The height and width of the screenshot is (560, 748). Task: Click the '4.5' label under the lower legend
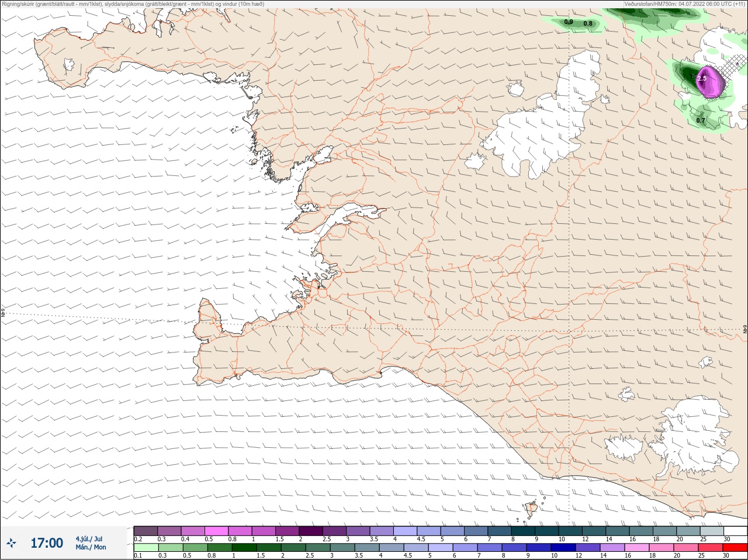point(408,556)
